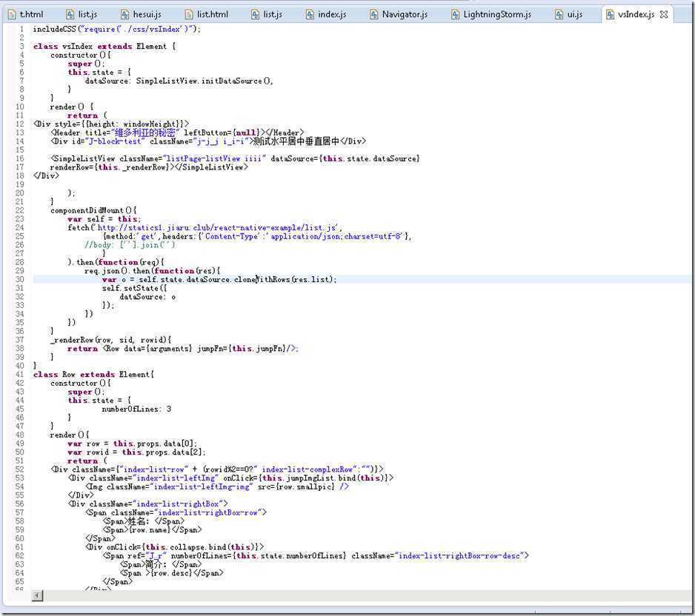Click 'SimpleListView.initDataSource()' text

click(x=204, y=81)
